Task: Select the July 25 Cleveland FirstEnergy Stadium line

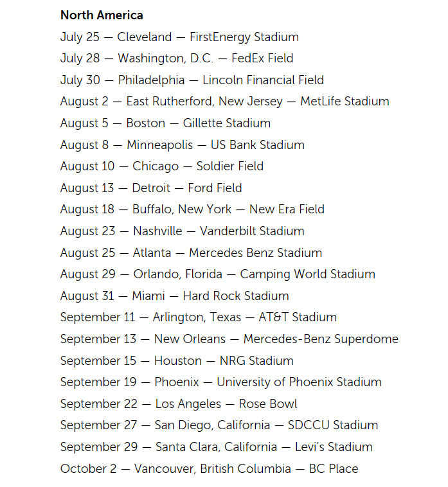Action: tap(179, 37)
